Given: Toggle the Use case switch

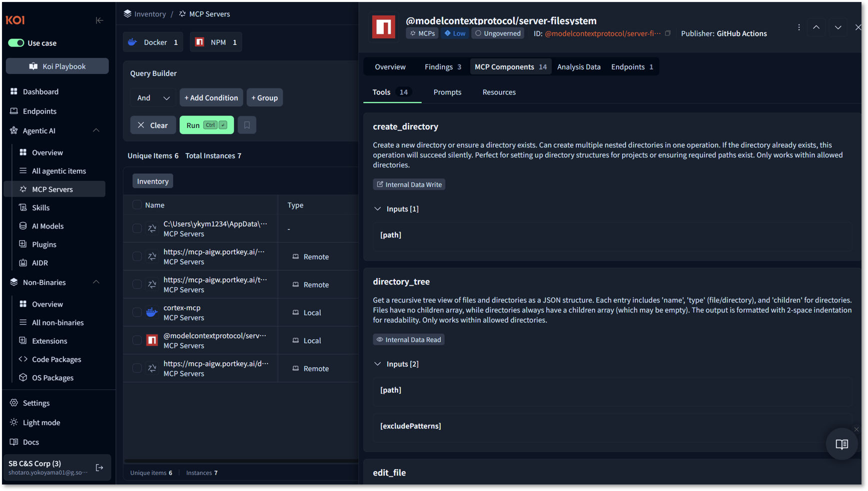Looking at the screenshot, I should point(16,43).
